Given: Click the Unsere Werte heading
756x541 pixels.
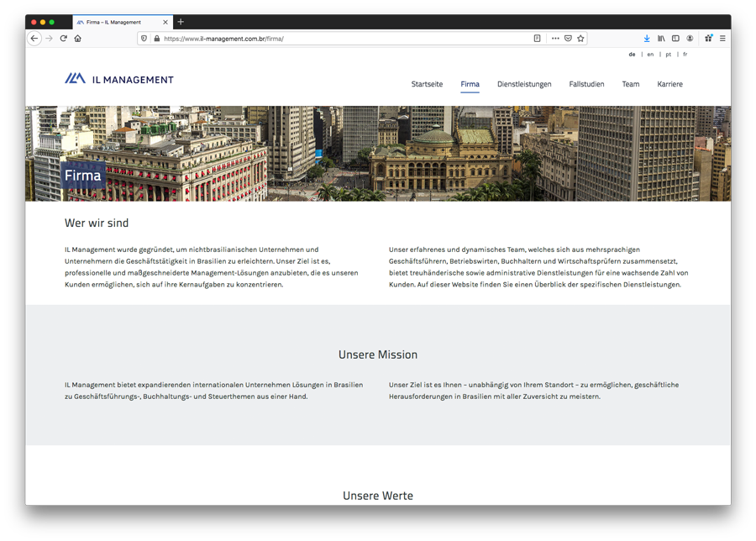Looking at the screenshot, I should [x=378, y=496].
